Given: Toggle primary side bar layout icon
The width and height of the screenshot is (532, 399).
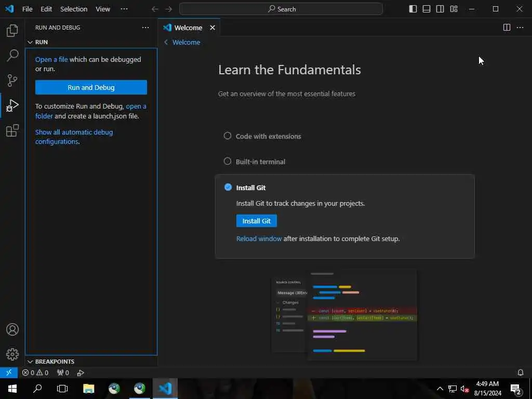Looking at the screenshot, I should coord(413,9).
